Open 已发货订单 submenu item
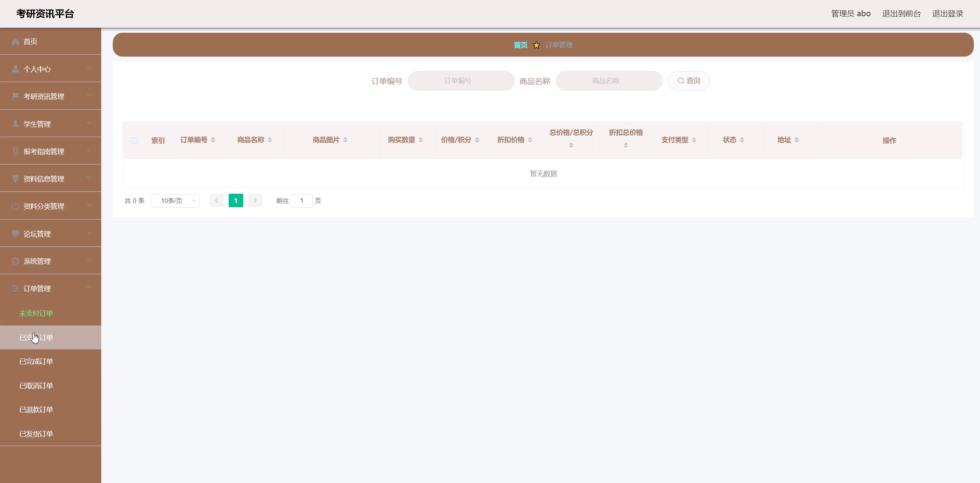 coord(50,434)
